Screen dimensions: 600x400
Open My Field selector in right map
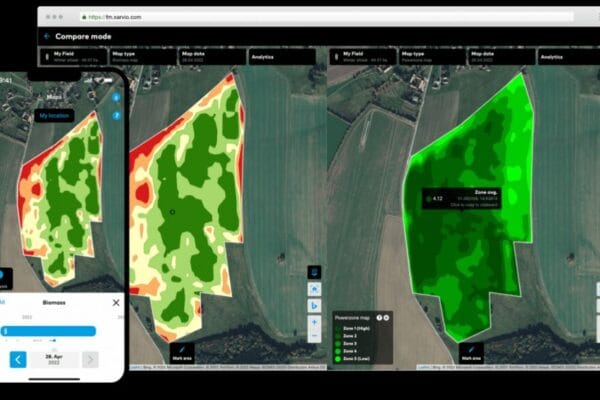363,57
